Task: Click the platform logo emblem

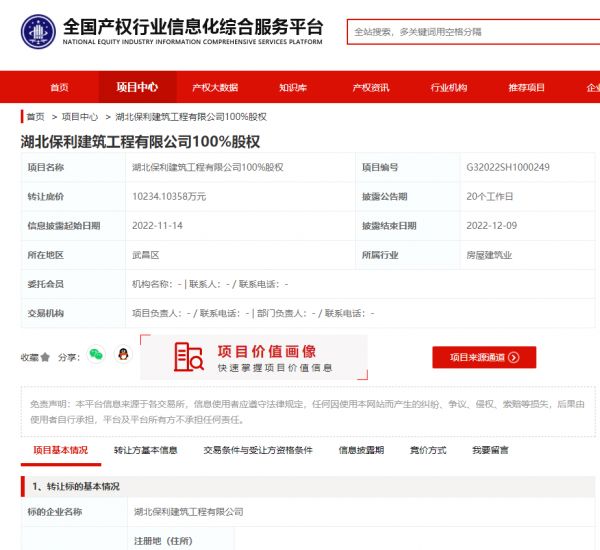Action: (38, 32)
